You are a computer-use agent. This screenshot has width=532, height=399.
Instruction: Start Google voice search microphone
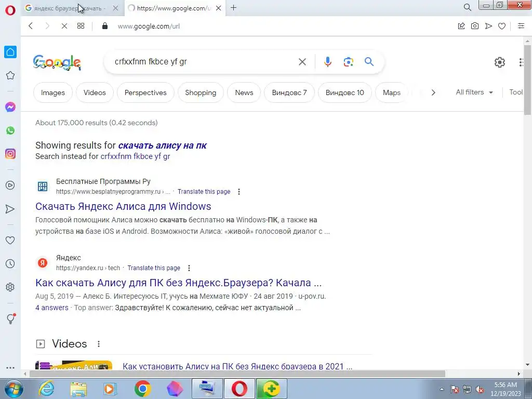tap(327, 62)
